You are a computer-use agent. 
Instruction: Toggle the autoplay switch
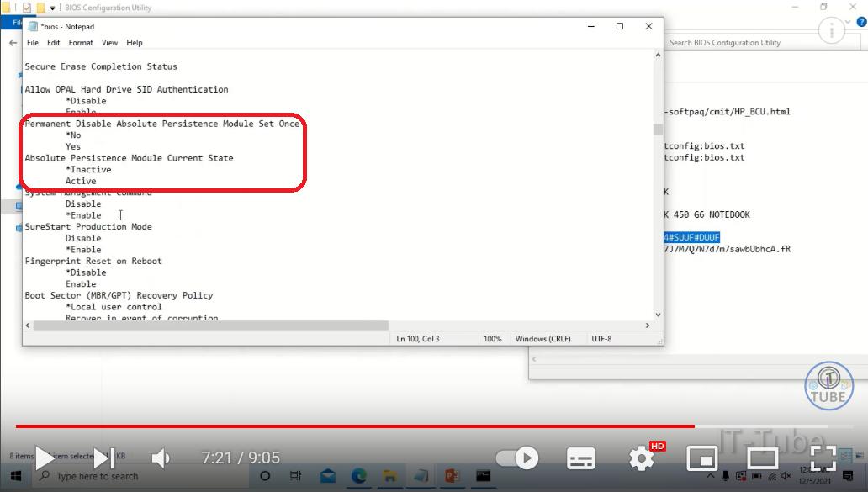coord(517,458)
